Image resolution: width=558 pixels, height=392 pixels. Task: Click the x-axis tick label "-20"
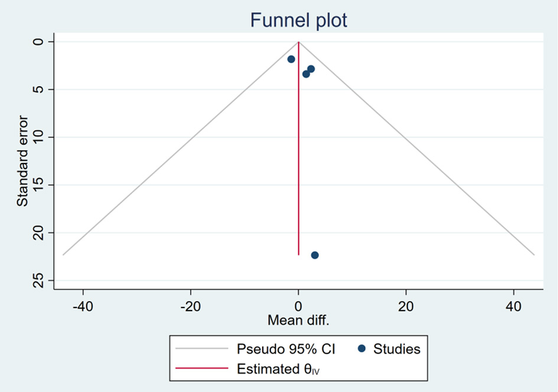pyautogui.click(x=190, y=306)
